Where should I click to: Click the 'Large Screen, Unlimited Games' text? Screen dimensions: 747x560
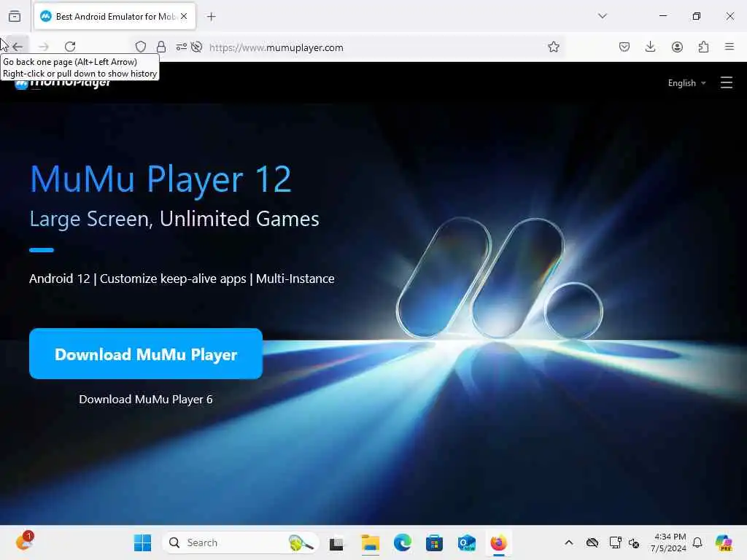pos(174,219)
